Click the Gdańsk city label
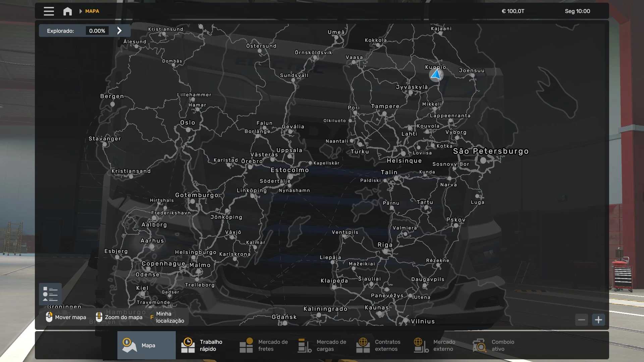Screen dimensions: 644x362 (x=284, y=317)
